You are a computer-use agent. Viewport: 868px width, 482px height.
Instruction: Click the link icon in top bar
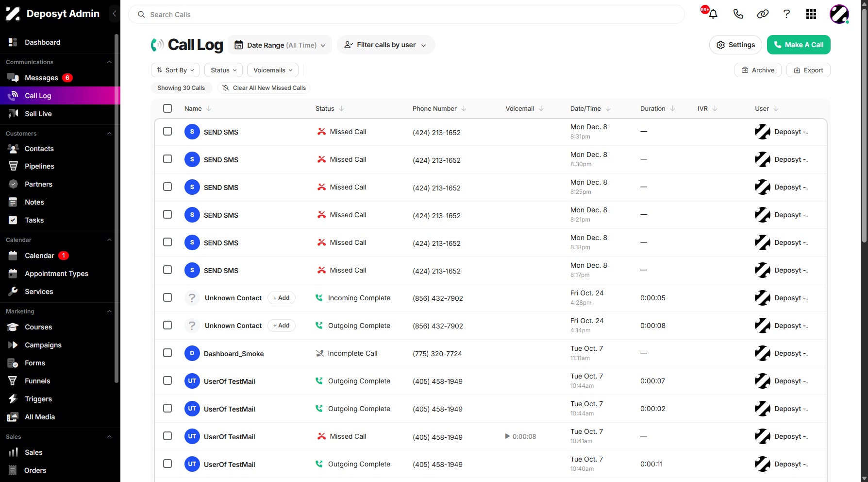point(763,14)
